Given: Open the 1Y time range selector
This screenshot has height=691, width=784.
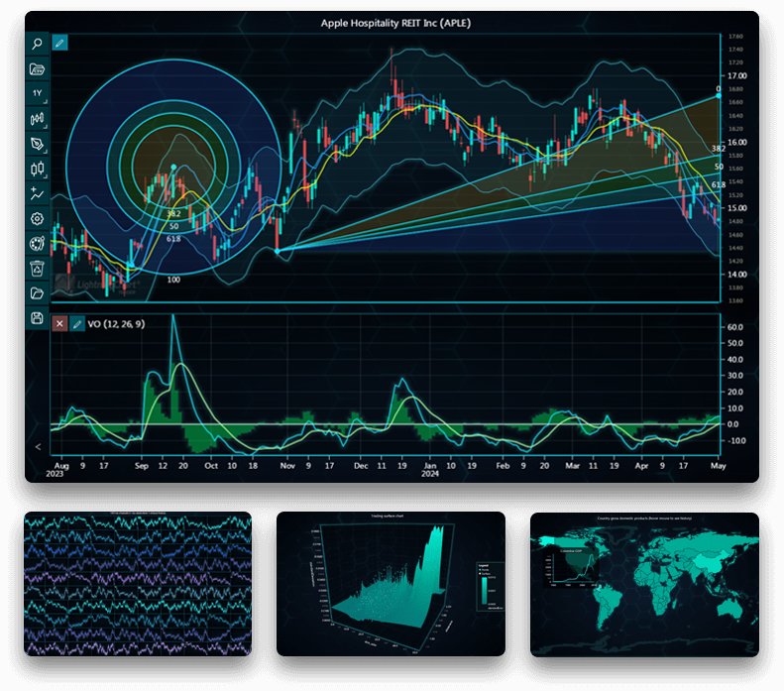Looking at the screenshot, I should 37,93.
